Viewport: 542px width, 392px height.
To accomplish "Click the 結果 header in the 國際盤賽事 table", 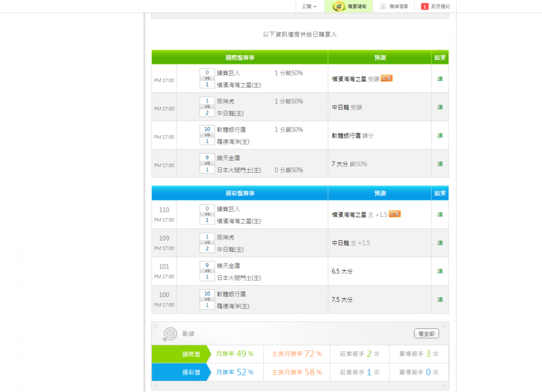I will point(440,57).
